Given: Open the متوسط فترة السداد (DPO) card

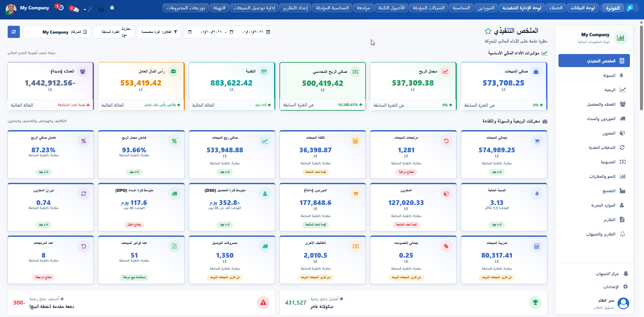Looking at the screenshot, I should (141, 207).
